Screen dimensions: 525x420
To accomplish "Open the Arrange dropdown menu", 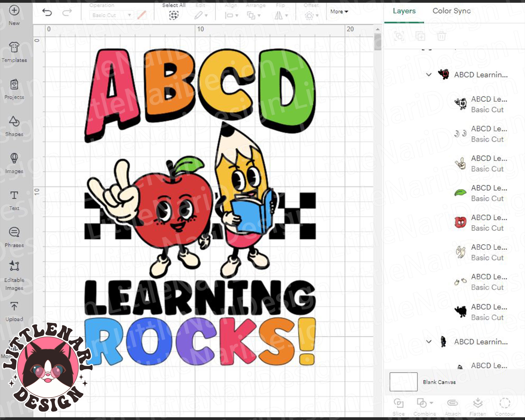I will tap(254, 16).
